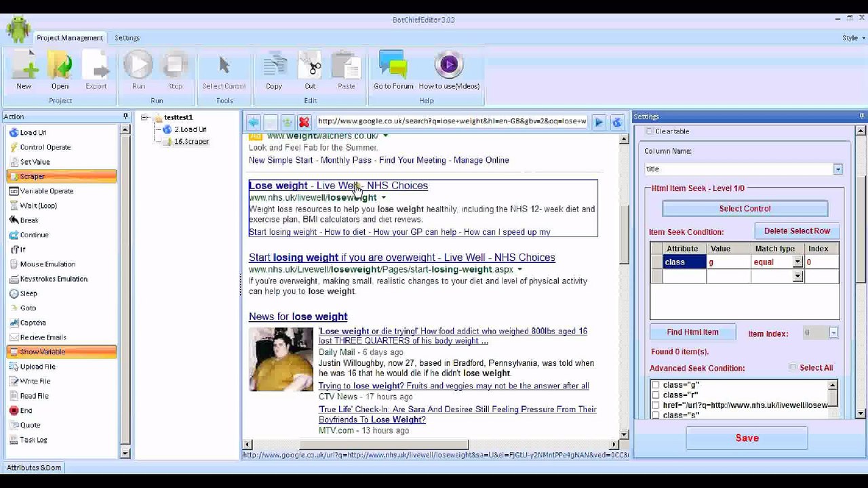868x488 pixels.
Task: Go to URL with play arrow
Action: pos(598,122)
